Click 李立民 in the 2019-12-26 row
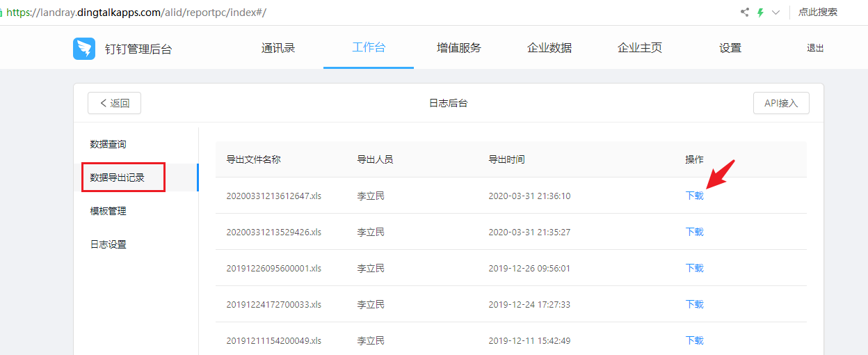868x355 pixels. pos(371,268)
